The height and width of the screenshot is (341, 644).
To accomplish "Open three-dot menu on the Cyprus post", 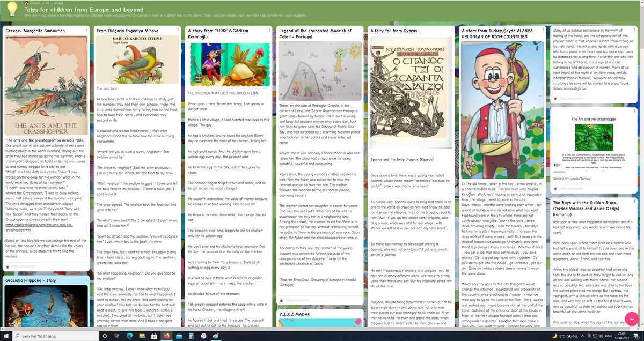I will [x=452, y=29].
